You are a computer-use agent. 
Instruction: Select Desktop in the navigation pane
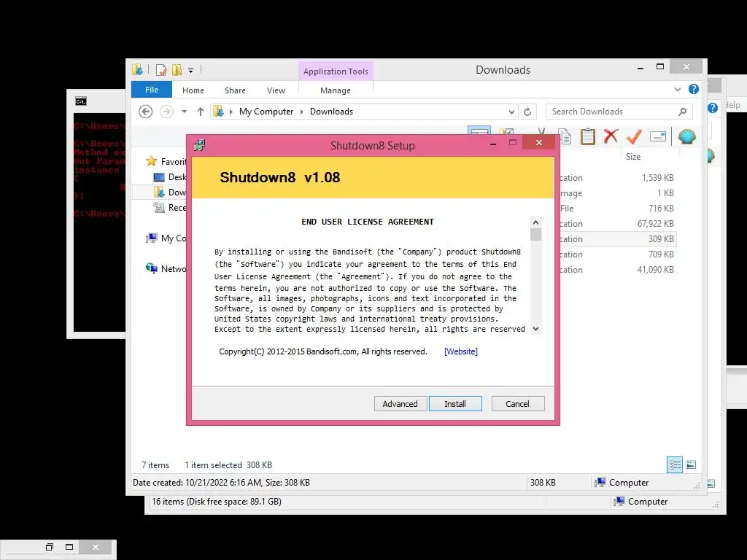click(x=169, y=177)
